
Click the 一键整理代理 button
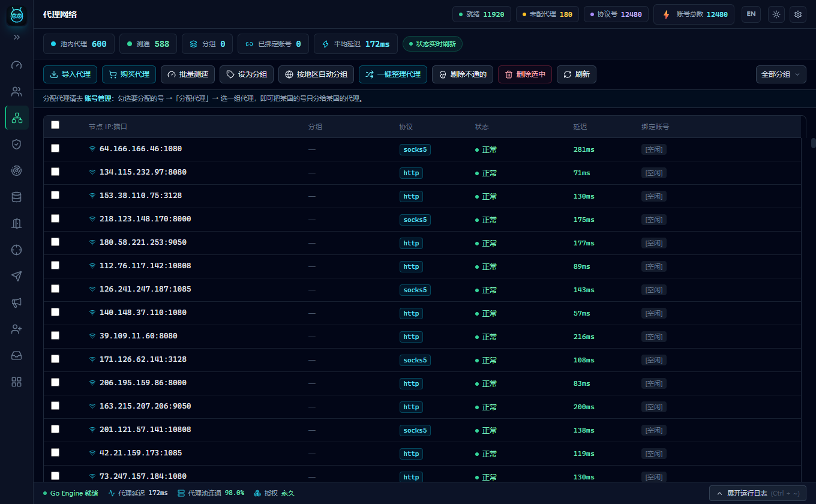click(393, 74)
